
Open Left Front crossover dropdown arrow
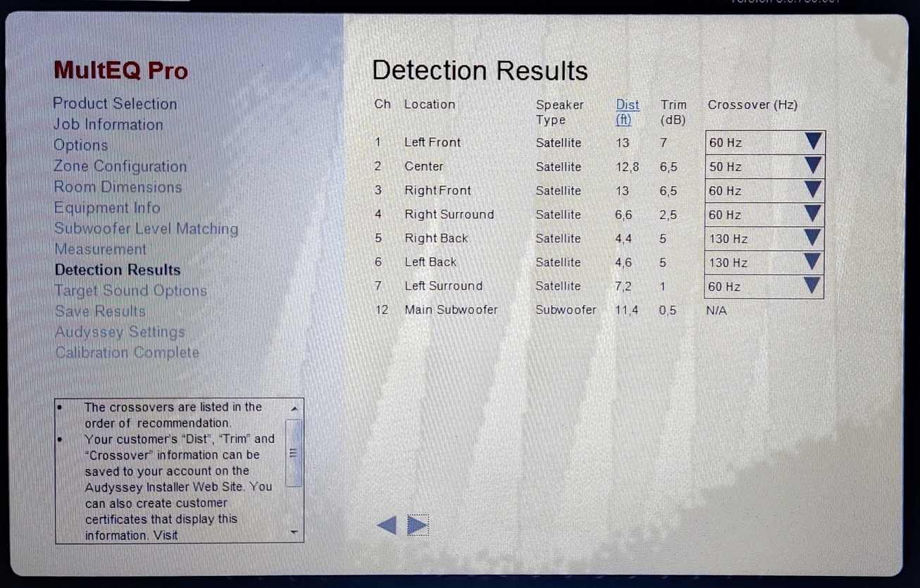pyautogui.click(x=813, y=142)
